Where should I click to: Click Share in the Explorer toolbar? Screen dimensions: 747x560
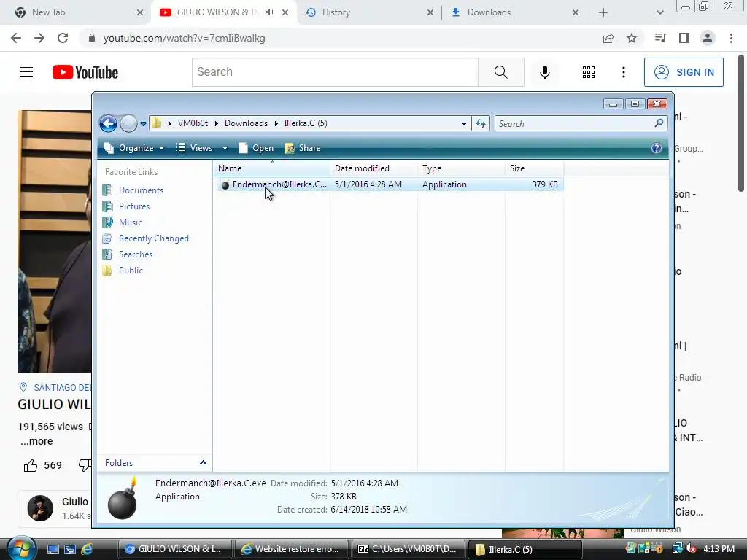point(303,148)
